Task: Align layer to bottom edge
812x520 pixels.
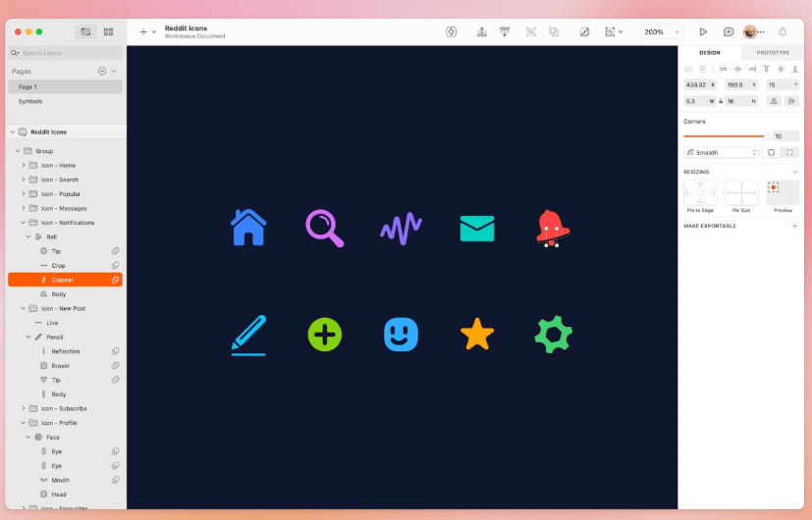Action: coord(795,69)
